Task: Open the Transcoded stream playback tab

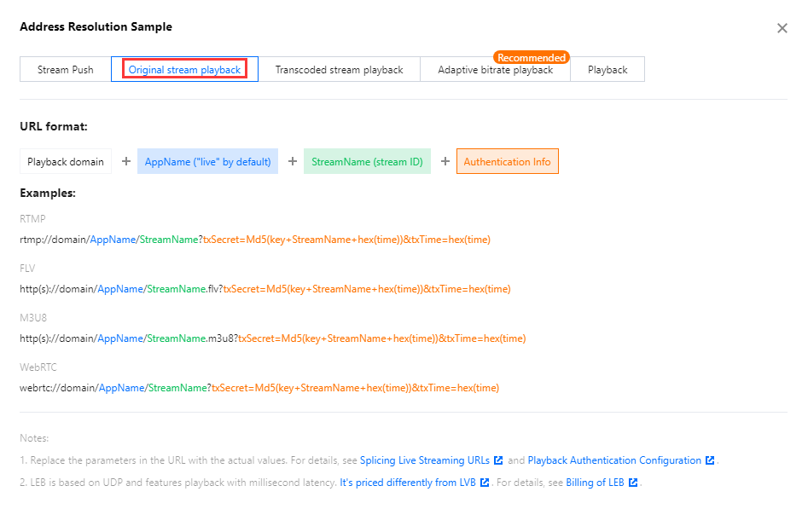Action: point(339,70)
